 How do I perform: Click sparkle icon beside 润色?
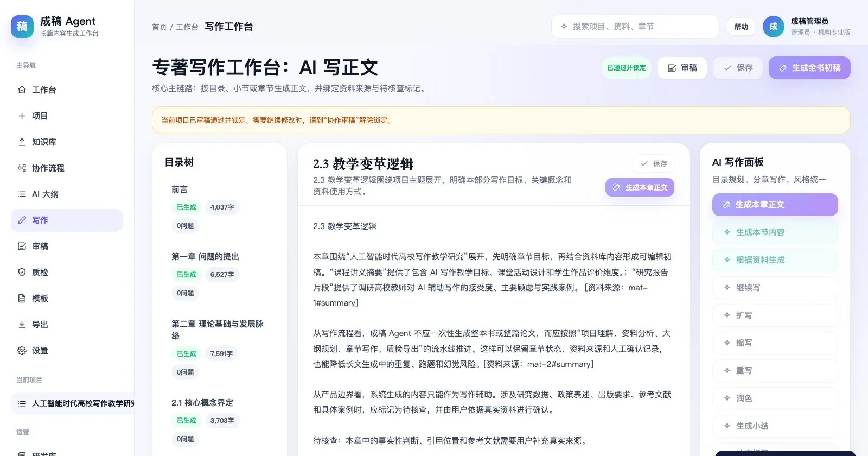727,398
